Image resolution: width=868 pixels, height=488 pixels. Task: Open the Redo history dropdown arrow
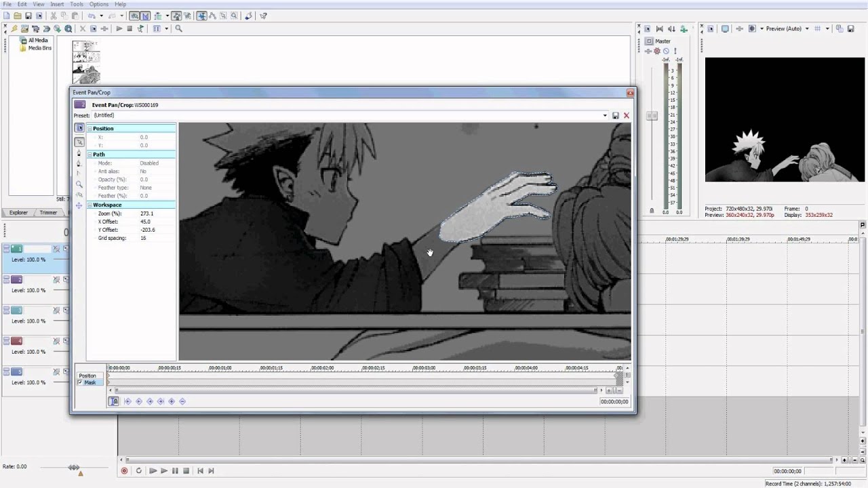pyautogui.click(x=121, y=16)
